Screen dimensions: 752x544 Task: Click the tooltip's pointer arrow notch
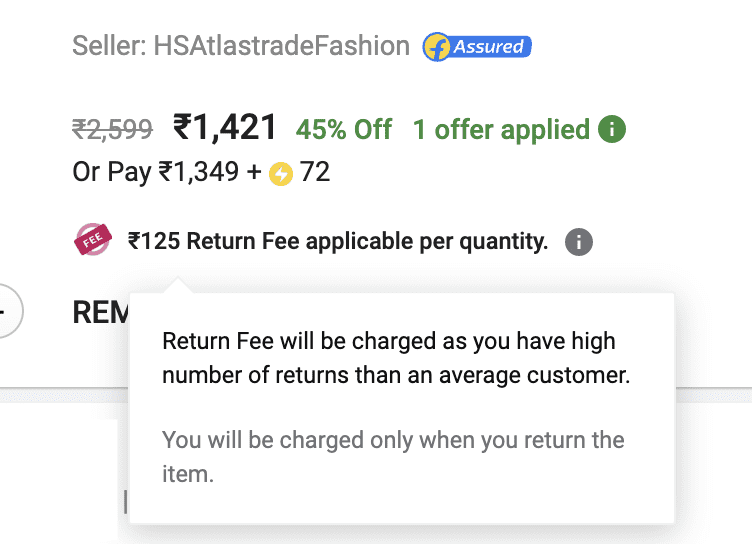point(180,287)
